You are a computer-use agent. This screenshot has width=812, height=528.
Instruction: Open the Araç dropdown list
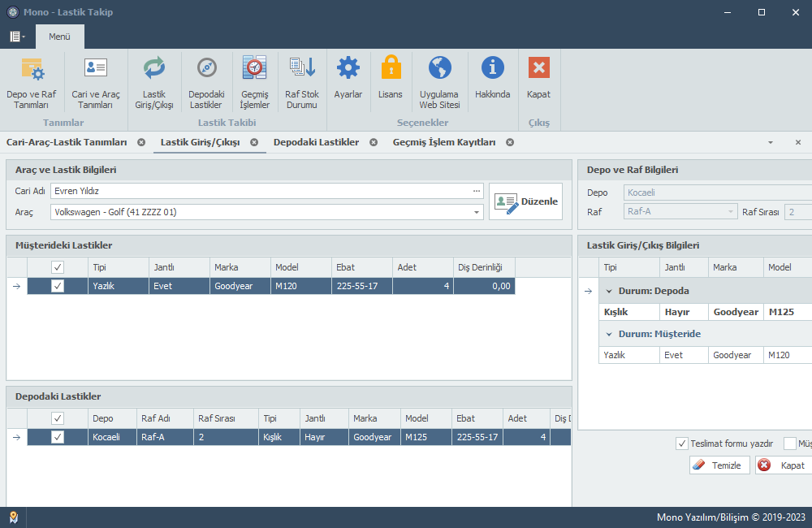coord(477,212)
